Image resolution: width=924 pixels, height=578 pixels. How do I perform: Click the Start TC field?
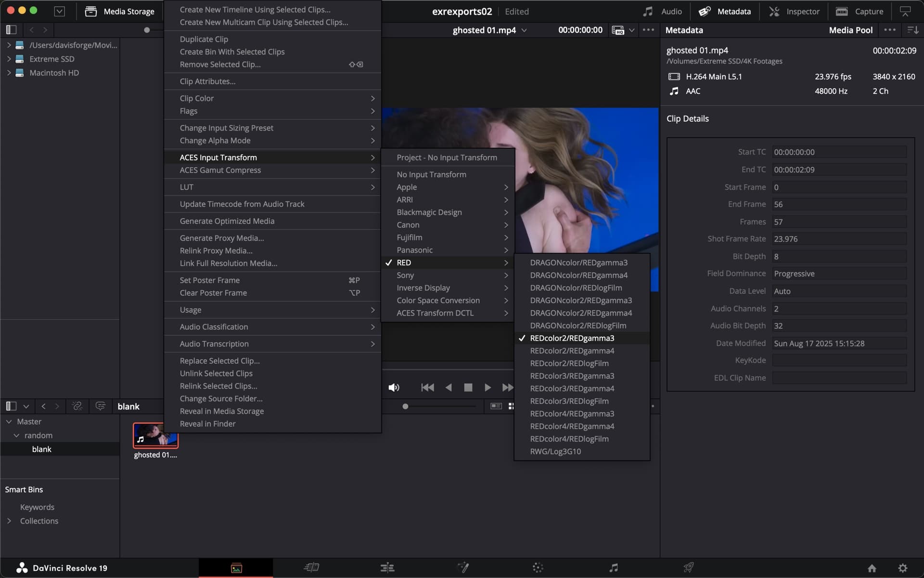839,152
